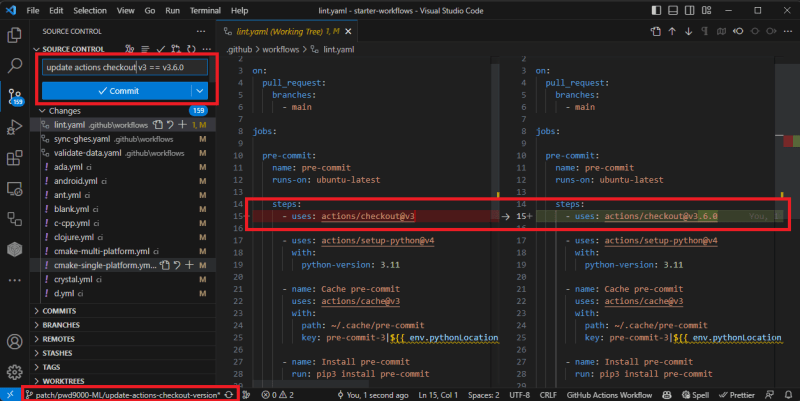Click .github breadcrumb in editor path
Image resolution: width=800 pixels, height=401 pixels.
coord(239,49)
